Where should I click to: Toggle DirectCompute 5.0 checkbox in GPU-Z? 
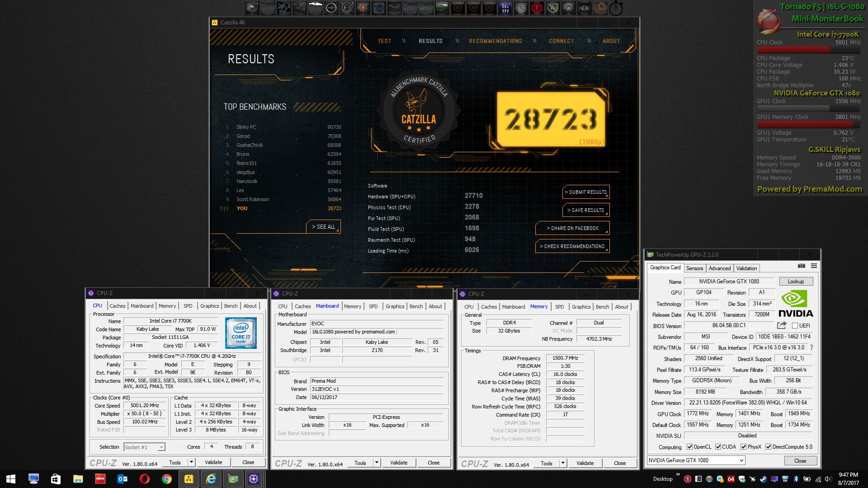point(768,447)
